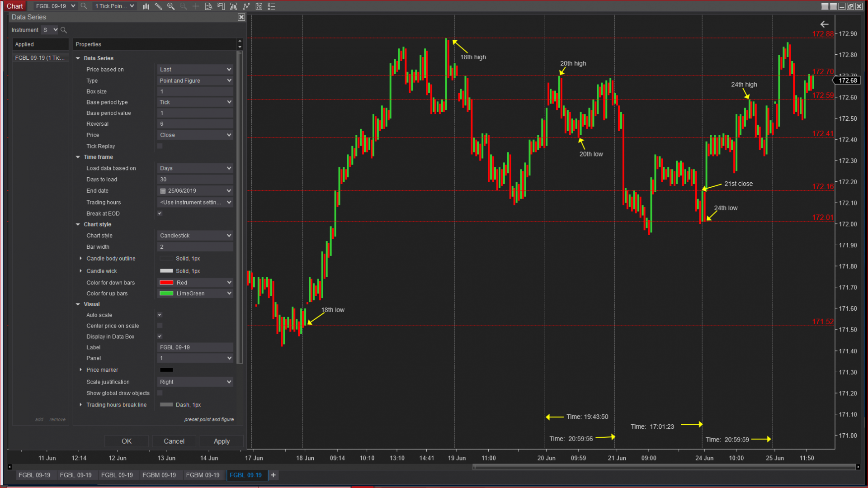Viewport: 868px width, 488px height.
Task: Select the crosshair cursor tool icon
Action: pos(196,6)
